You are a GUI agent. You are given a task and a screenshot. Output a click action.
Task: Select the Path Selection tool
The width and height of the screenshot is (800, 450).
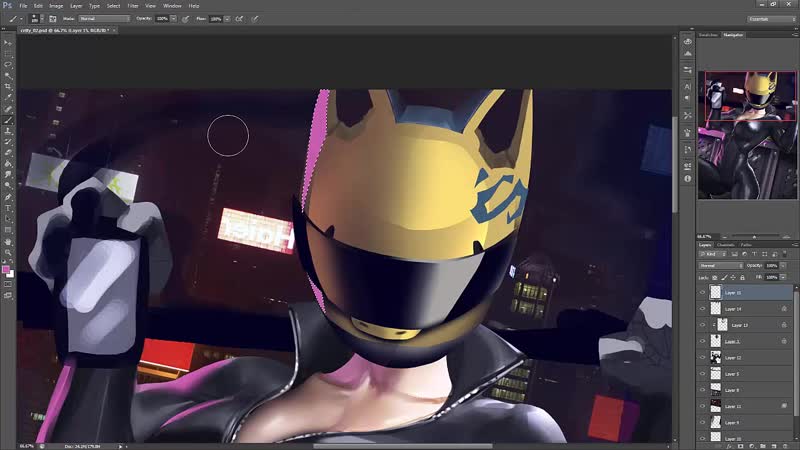point(8,219)
